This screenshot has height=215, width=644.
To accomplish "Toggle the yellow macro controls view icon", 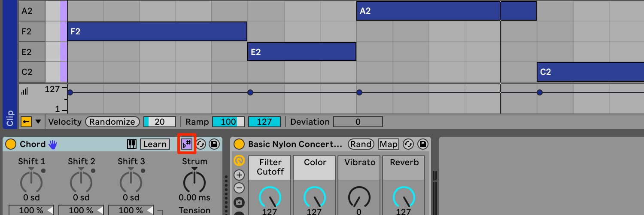I will 239,161.
